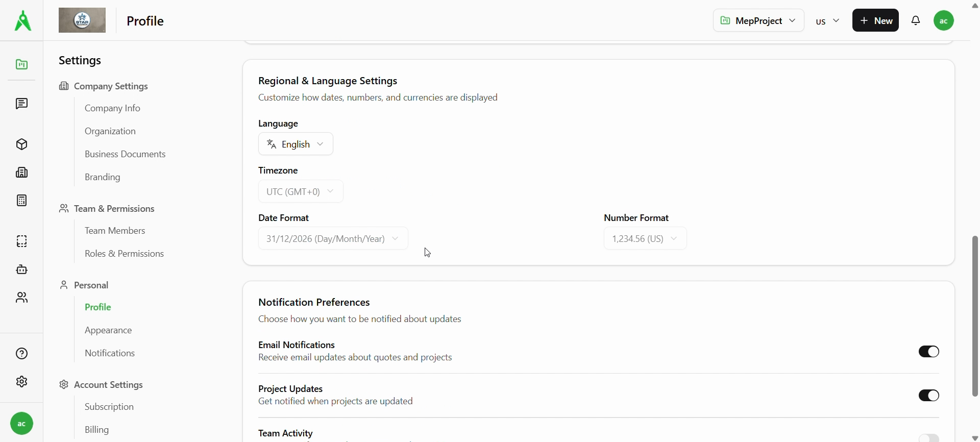The height and width of the screenshot is (442, 980).
Task: Open the Company Info link
Action: pyautogui.click(x=112, y=108)
